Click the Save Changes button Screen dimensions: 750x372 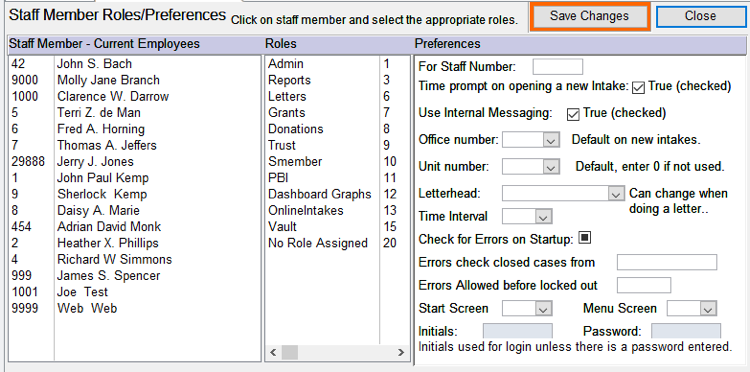[589, 17]
